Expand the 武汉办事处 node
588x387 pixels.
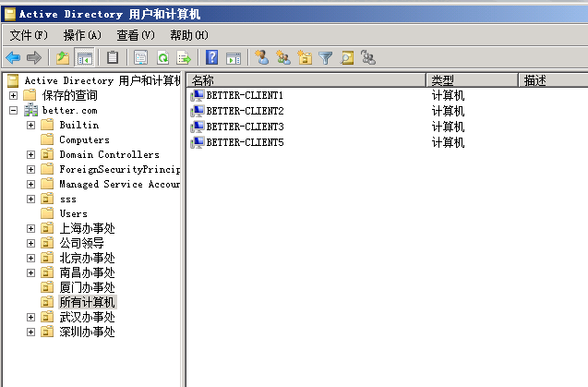pos(30,317)
